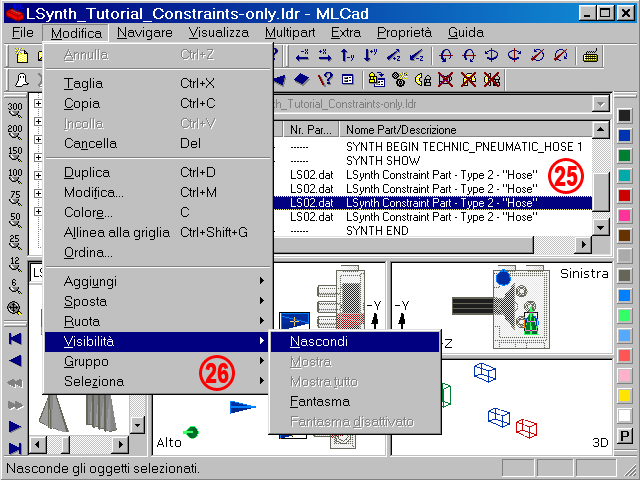Open the Visualizza menu
Screen dimensions: 640x480
(x=218, y=33)
